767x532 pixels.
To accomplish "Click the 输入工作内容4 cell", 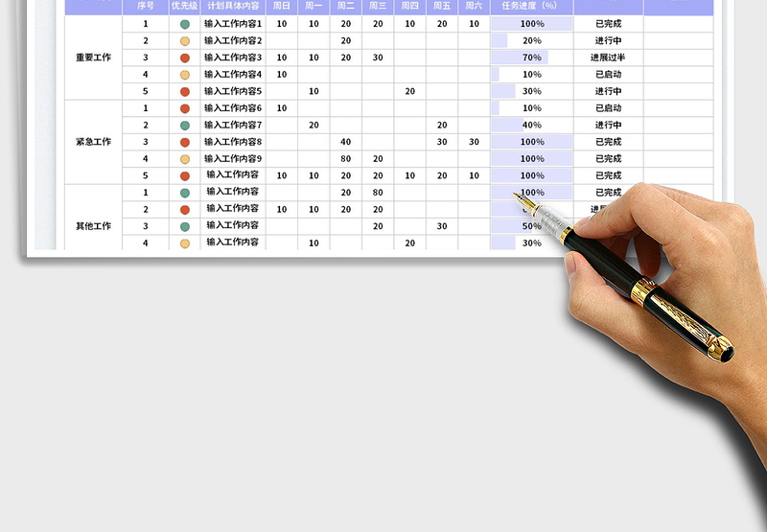I will coord(233,75).
